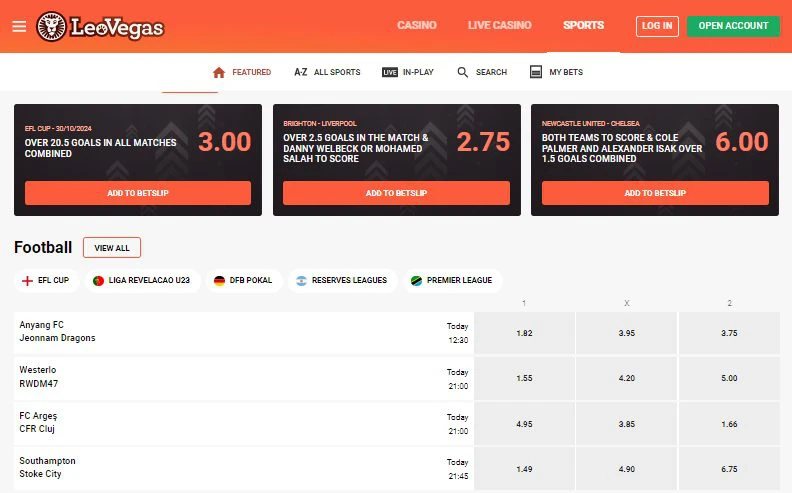Click the LIVE in-play icon
792x493 pixels.
click(389, 72)
